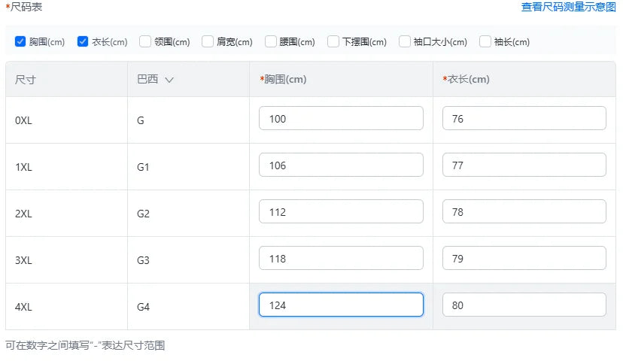
Task: Click the 4XL chest field showing 124
Action: (341, 305)
